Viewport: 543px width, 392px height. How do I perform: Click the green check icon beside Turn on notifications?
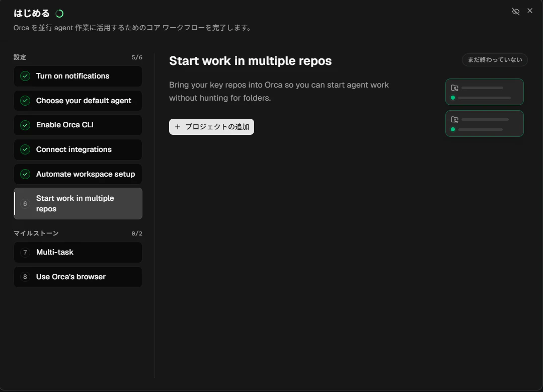point(25,76)
